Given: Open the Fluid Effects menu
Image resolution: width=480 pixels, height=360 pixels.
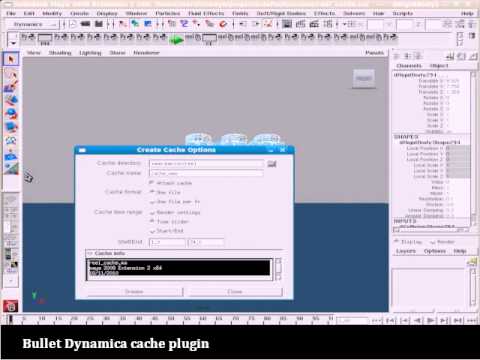Looking at the screenshot, I should point(206,13).
